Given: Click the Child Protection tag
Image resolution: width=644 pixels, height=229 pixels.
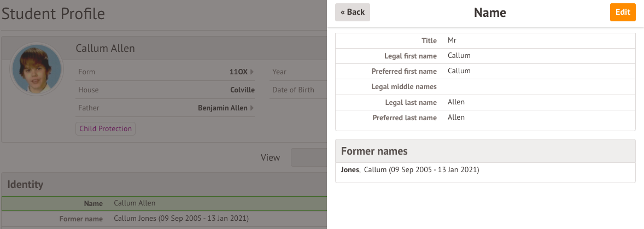Looking at the screenshot, I should click(106, 129).
